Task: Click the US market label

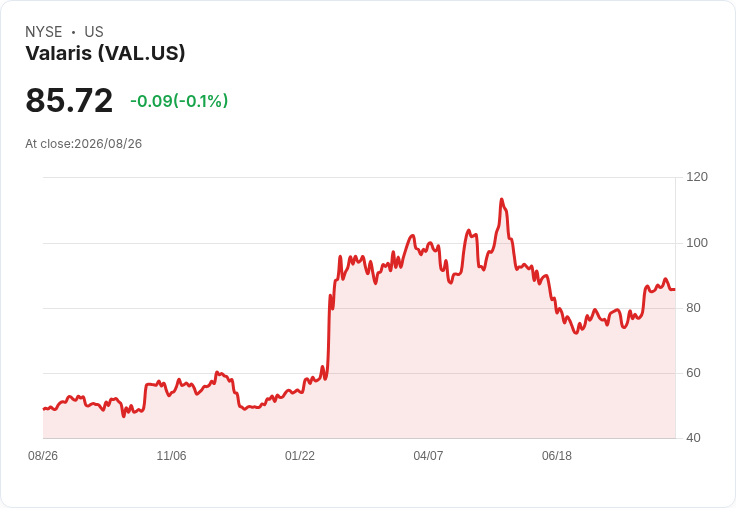Action: pos(94,32)
